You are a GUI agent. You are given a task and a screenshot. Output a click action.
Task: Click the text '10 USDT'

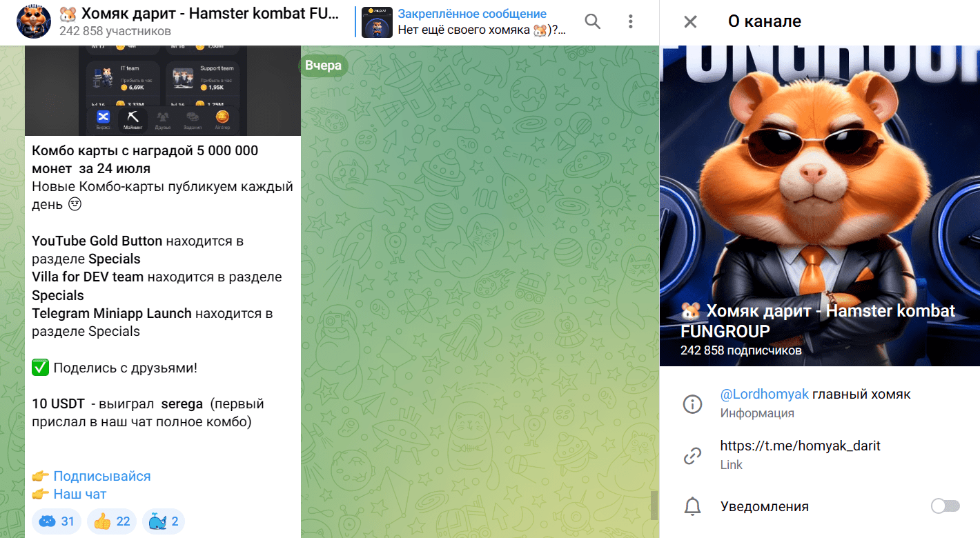tap(59, 403)
